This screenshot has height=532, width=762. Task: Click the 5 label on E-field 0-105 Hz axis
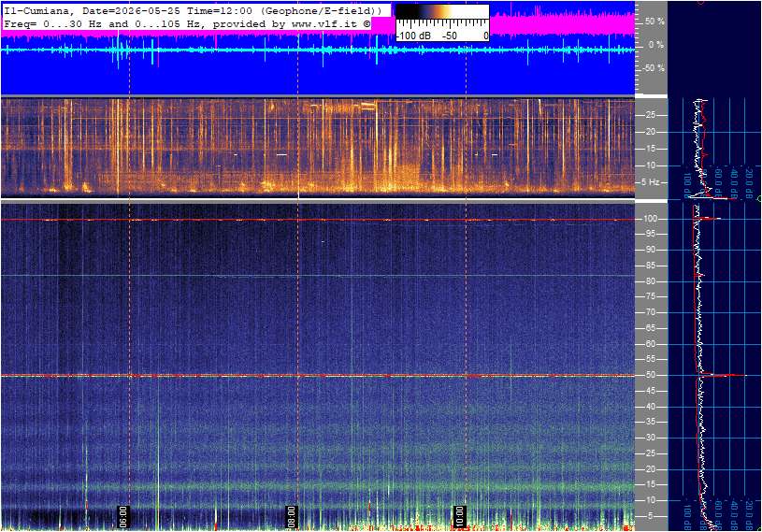click(652, 516)
